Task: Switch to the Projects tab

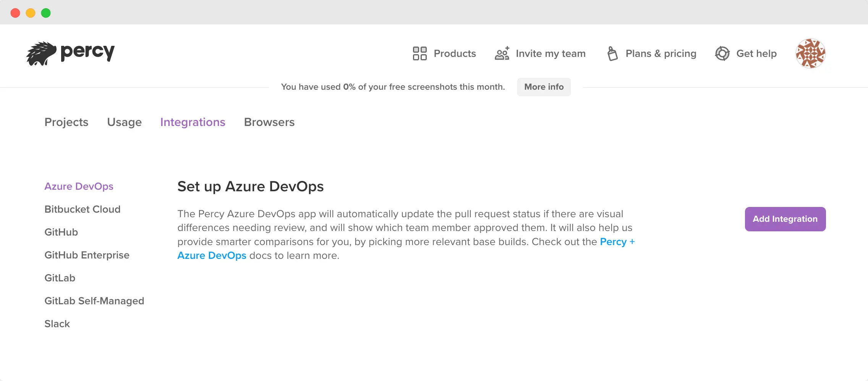Action: tap(66, 122)
